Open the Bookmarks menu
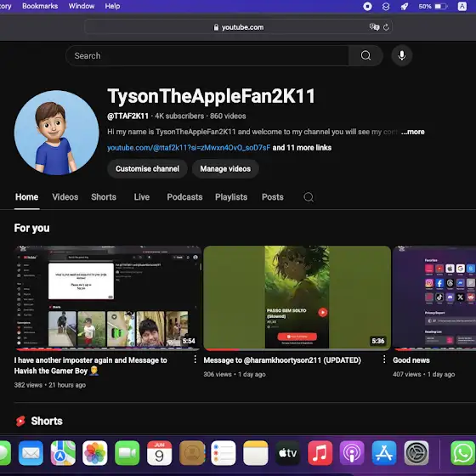Viewport: 476px width, 476px height. 40,6
